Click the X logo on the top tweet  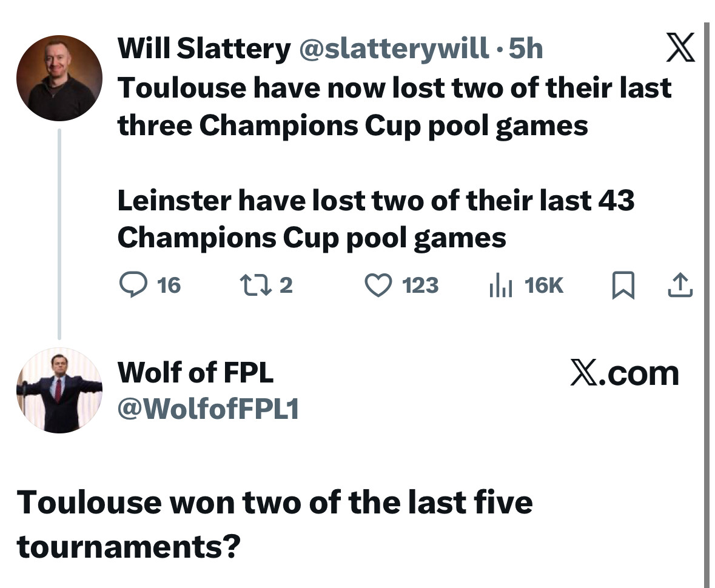click(x=680, y=50)
